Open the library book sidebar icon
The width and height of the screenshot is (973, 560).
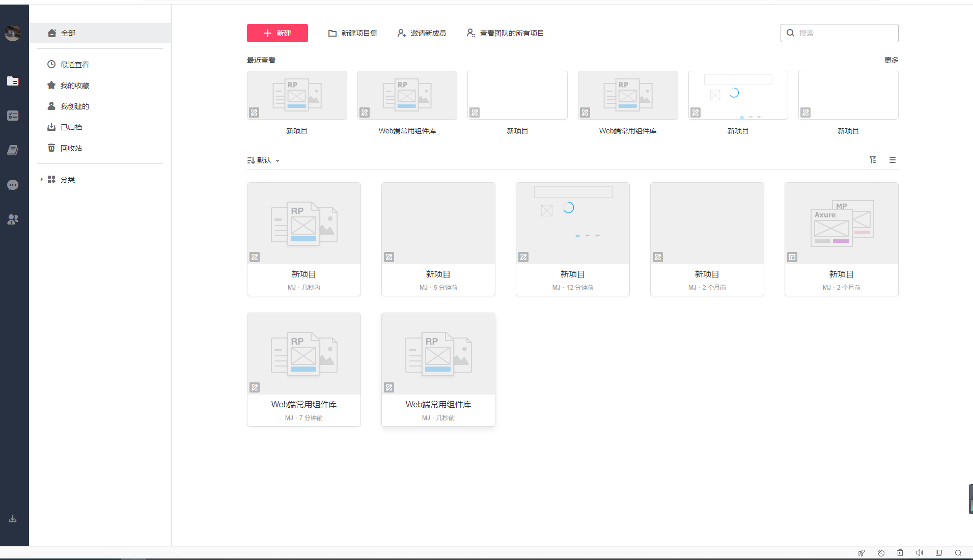(x=13, y=150)
